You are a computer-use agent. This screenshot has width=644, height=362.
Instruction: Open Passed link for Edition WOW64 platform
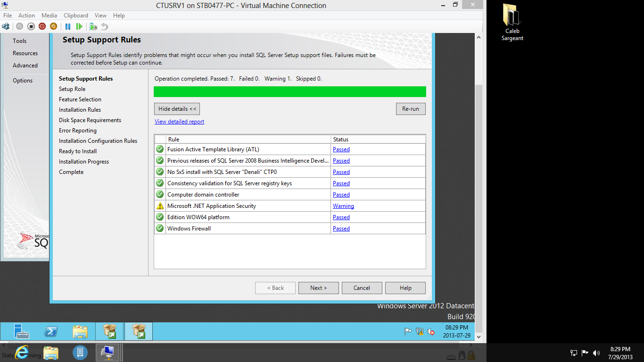[x=341, y=217]
